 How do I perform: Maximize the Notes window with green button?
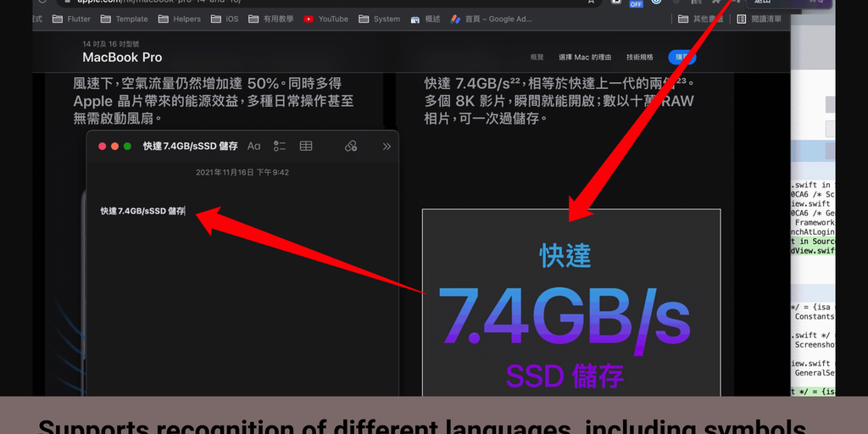pyautogui.click(x=127, y=146)
